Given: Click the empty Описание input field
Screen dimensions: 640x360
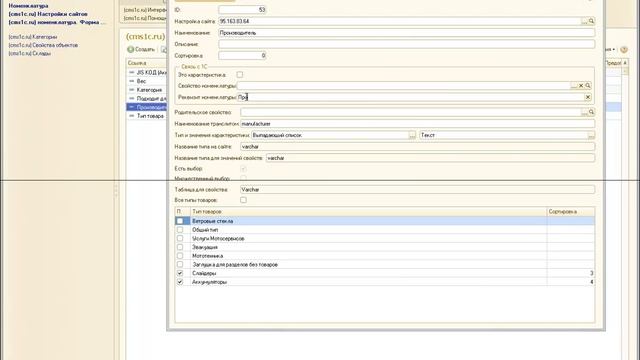Looking at the screenshot, I should click(407, 44).
